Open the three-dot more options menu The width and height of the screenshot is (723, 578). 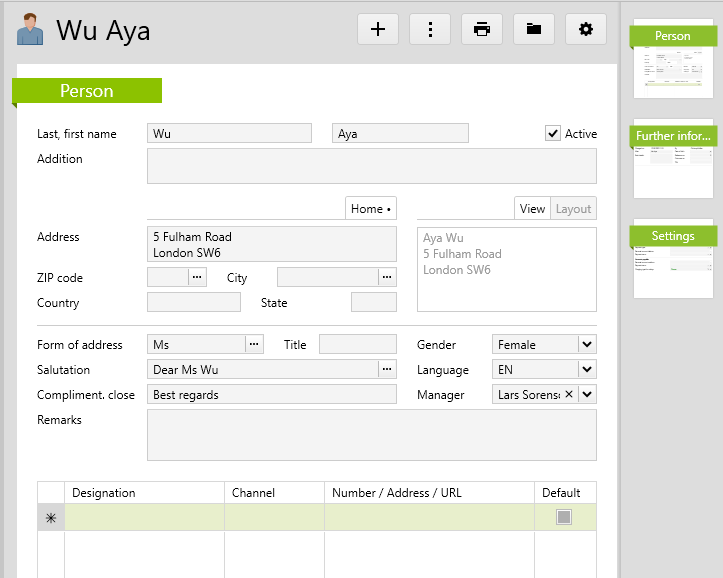430,29
